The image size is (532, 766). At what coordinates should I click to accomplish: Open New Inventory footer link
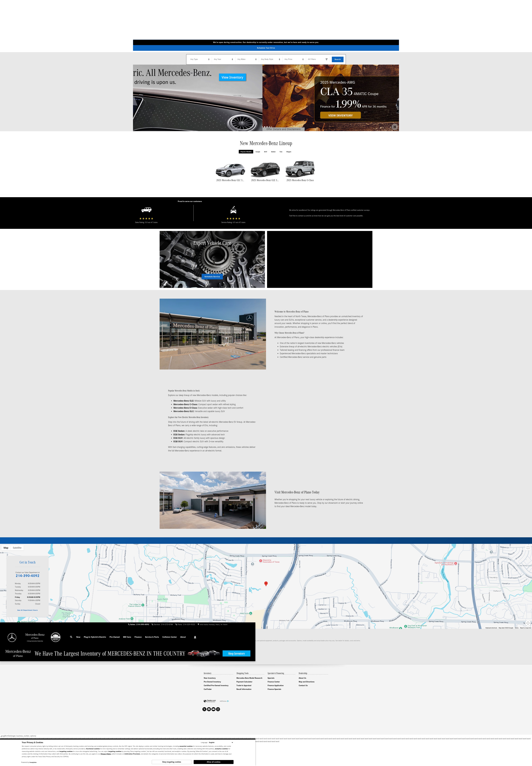tap(210, 678)
